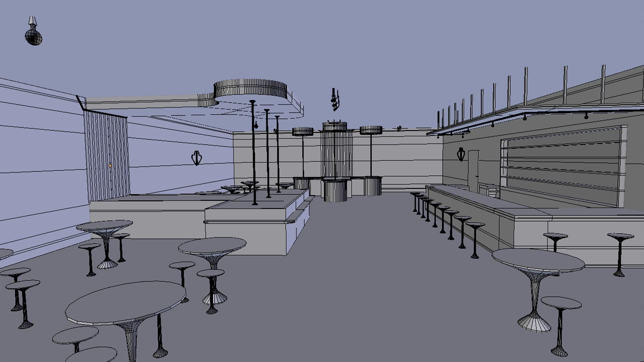
Task: Select the wall sconce on left wall
Action: [x=196, y=158]
